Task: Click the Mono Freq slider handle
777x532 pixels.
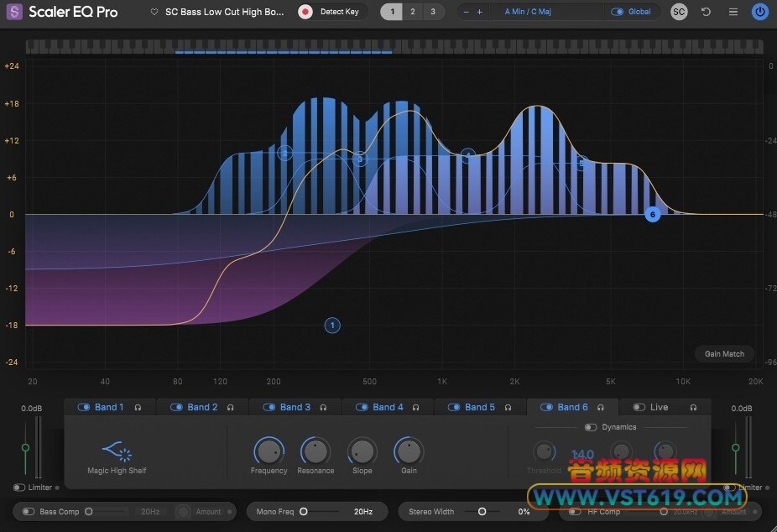Action: [x=303, y=512]
